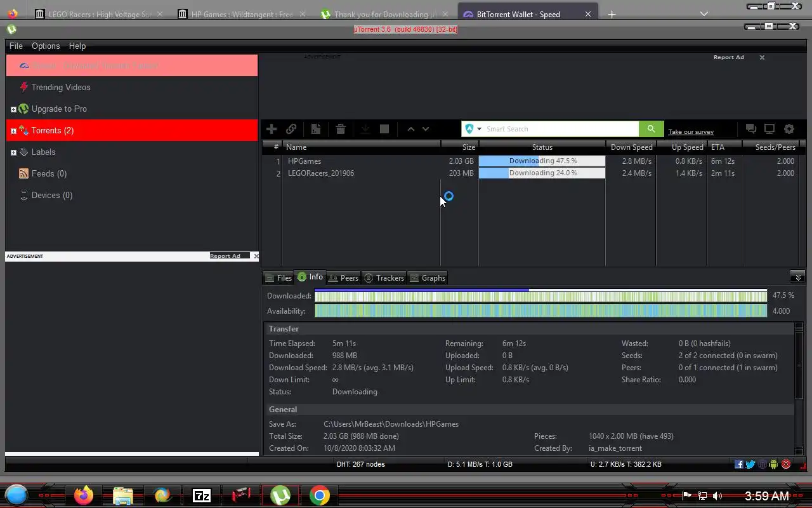Image resolution: width=812 pixels, height=508 pixels.
Task: Click the LEGORacers 24.0% progress bar
Action: coord(542,173)
